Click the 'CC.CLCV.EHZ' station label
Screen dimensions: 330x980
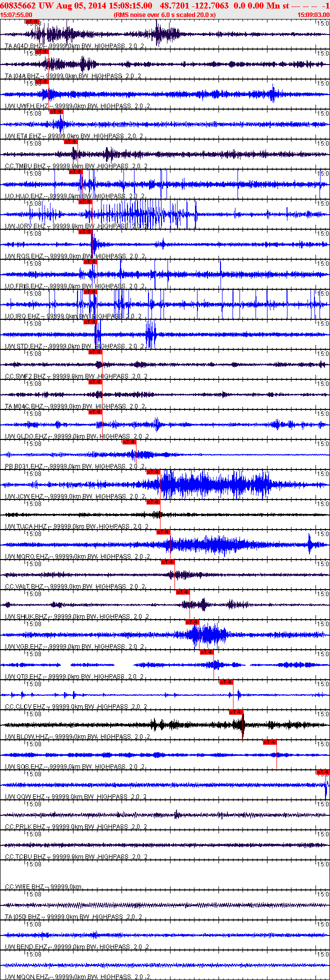click(25, 707)
